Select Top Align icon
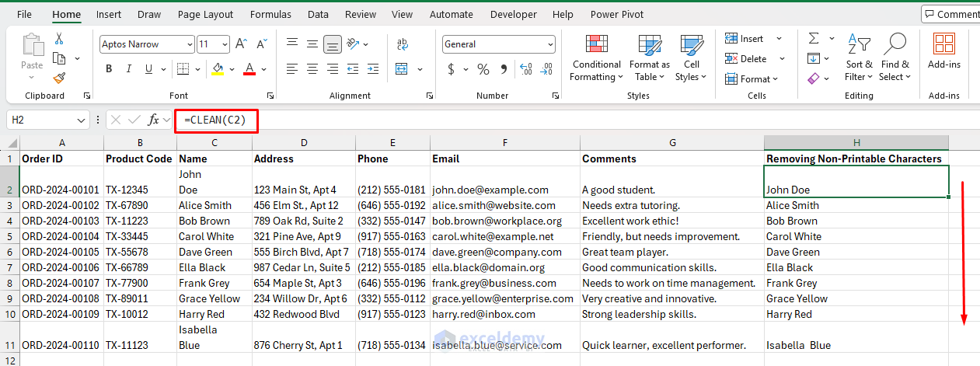The image size is (980, 366). [x=292, y=44]
